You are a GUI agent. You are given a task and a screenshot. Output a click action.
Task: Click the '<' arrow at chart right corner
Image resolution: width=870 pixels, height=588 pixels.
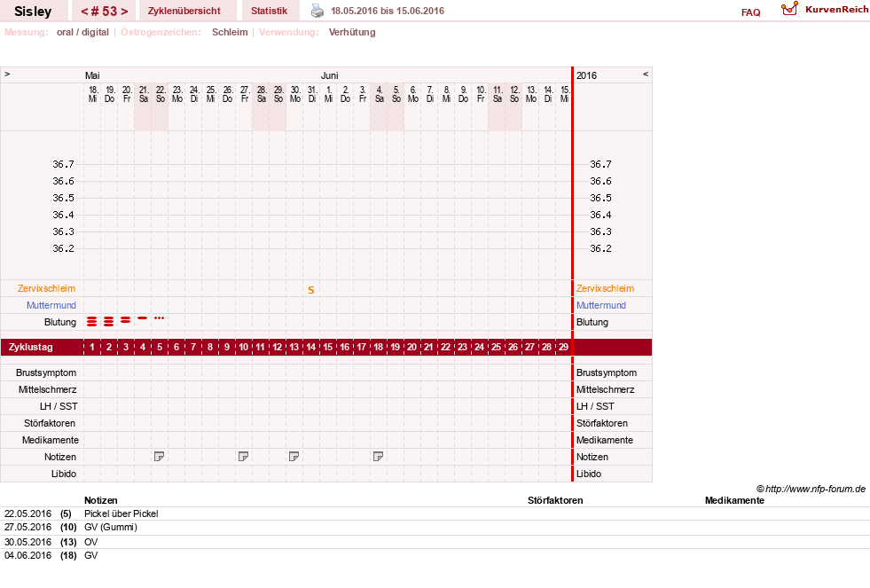tap(646, 74)
